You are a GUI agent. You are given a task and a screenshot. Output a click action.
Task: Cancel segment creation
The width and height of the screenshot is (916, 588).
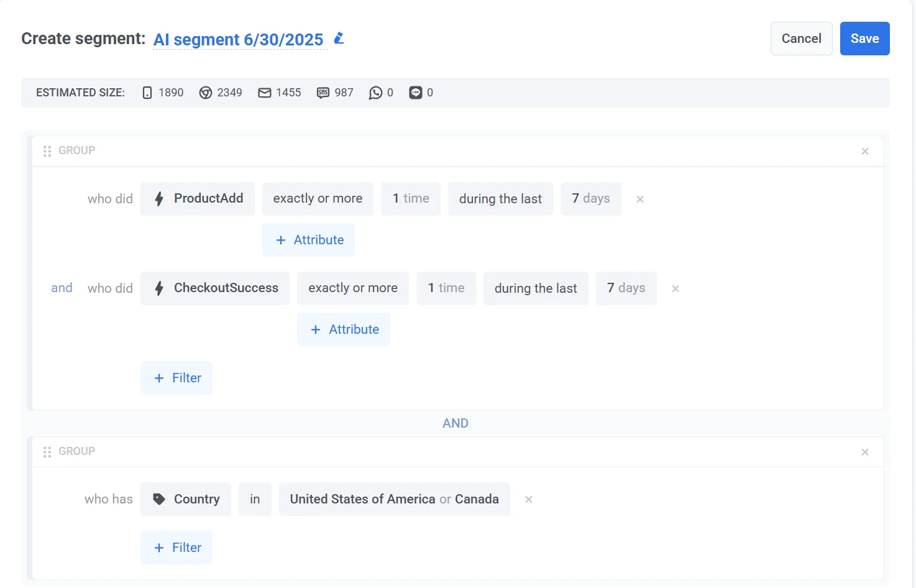point(801,39)
